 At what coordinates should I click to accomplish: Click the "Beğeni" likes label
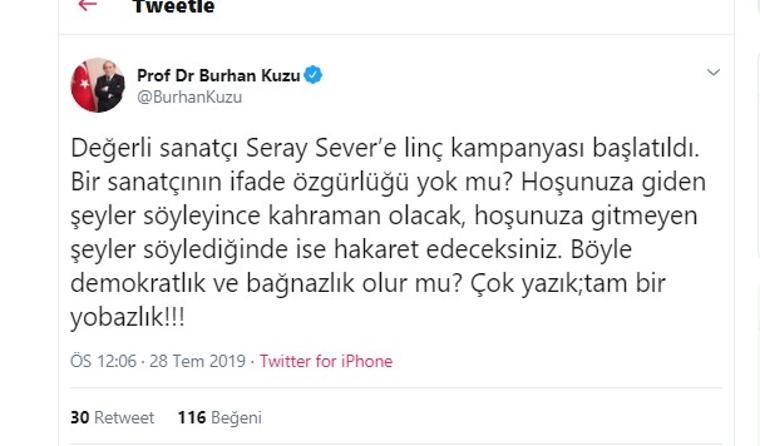click(236, 418)
